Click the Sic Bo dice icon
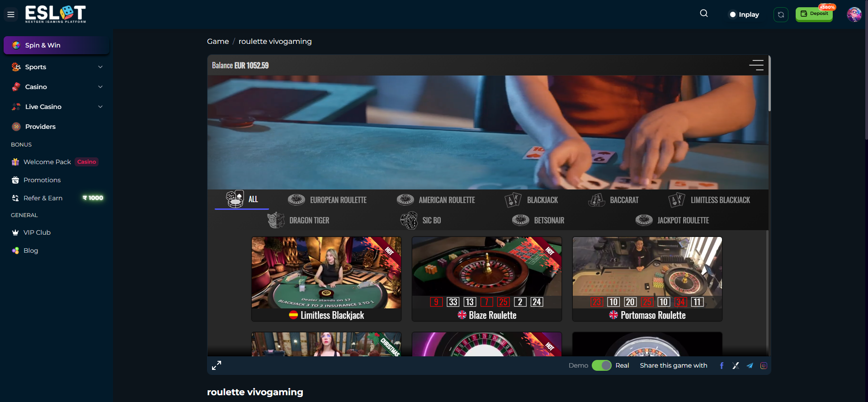868x402 pixels. [x=409, y=220]
